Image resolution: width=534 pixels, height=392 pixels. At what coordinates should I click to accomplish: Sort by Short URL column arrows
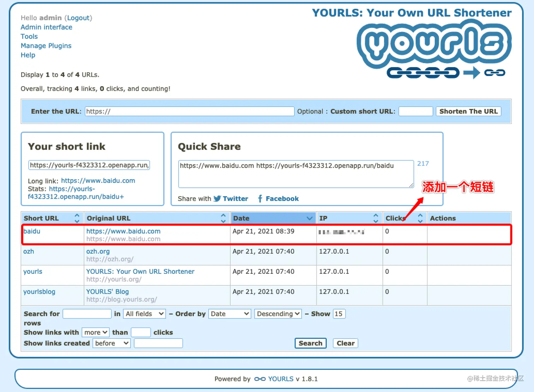(77, 218)
